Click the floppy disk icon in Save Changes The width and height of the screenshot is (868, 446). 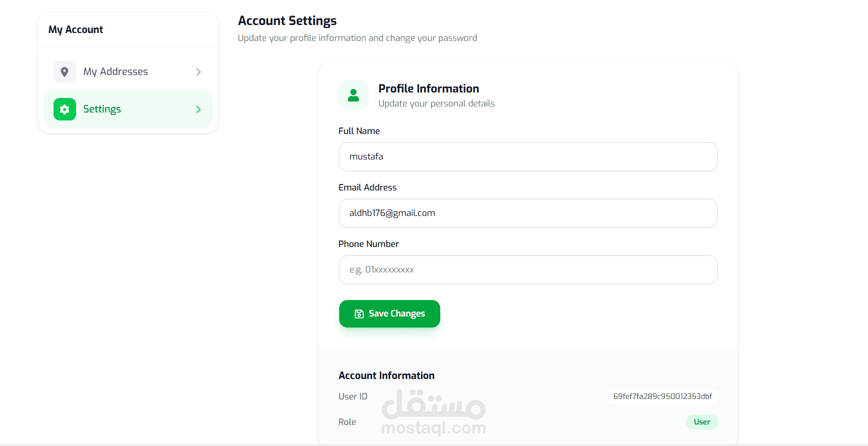click(x=359, y=314)
